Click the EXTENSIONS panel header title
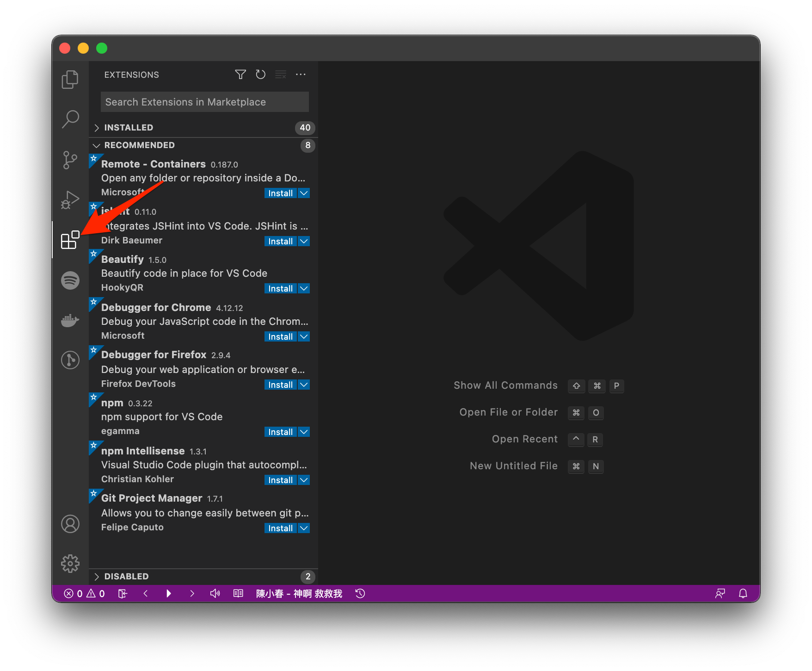This screenshot has width=812, height=671. [132, 75]
